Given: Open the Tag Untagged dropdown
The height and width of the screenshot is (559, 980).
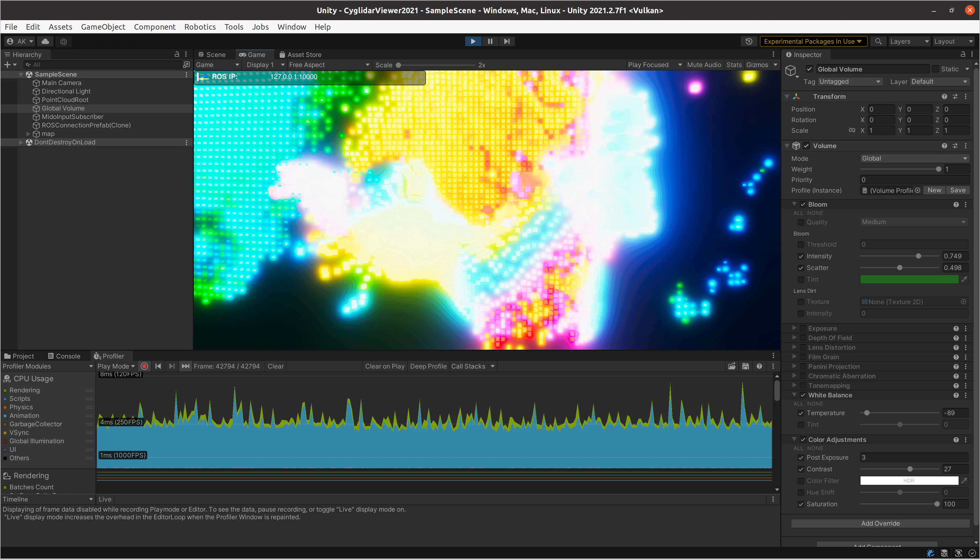Looking at the screenshot, I should (850, 82).
